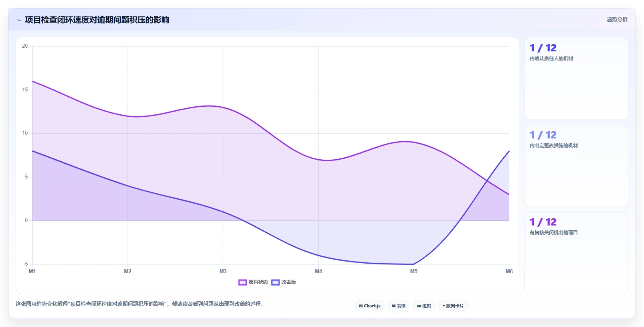Toggle the 改善后 legend swatch

[x=275, y=282]
